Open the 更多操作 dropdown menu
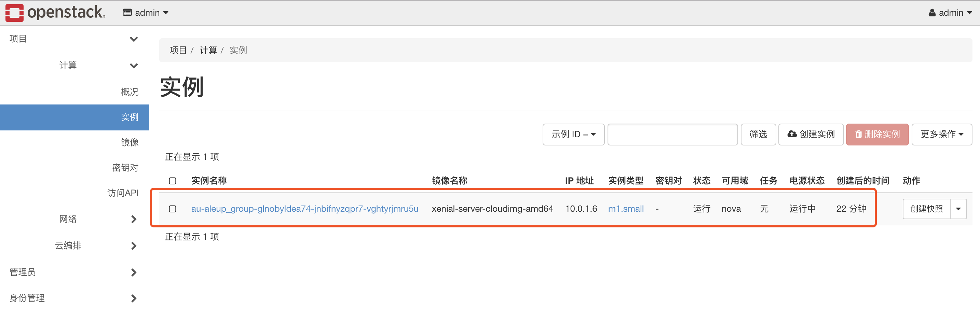Image resolution: width=980 pixels, height=323 pixels. click(941, 135)
